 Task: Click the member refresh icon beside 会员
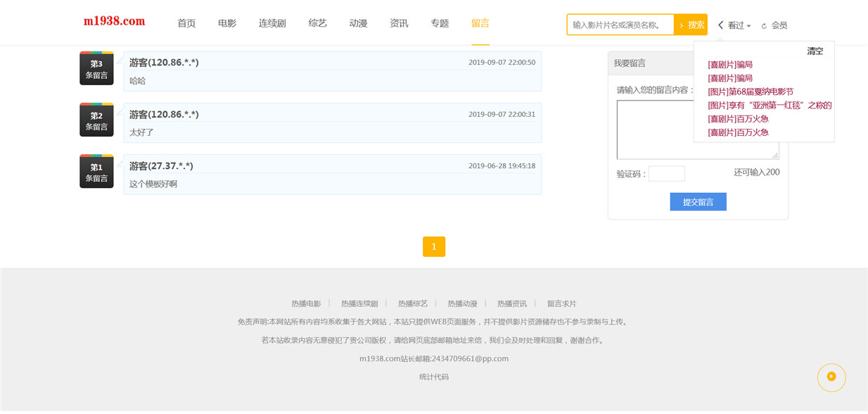pos(764,25)
